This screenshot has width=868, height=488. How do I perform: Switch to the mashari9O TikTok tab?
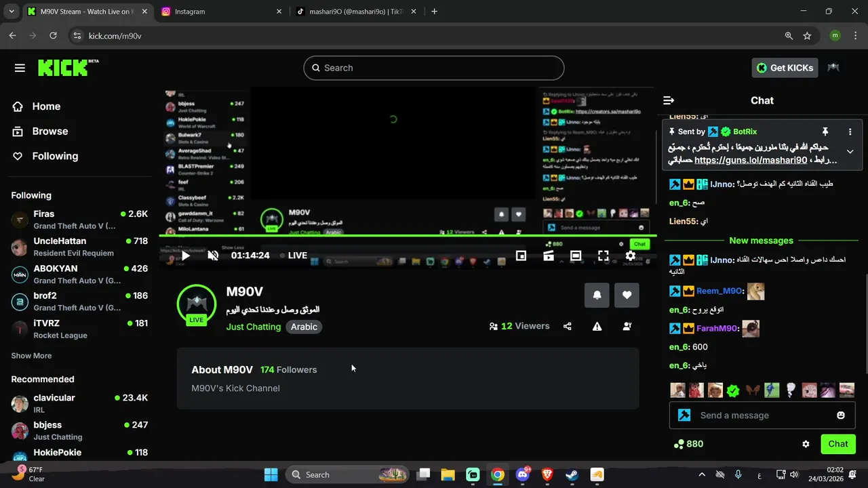pos(355,12)
